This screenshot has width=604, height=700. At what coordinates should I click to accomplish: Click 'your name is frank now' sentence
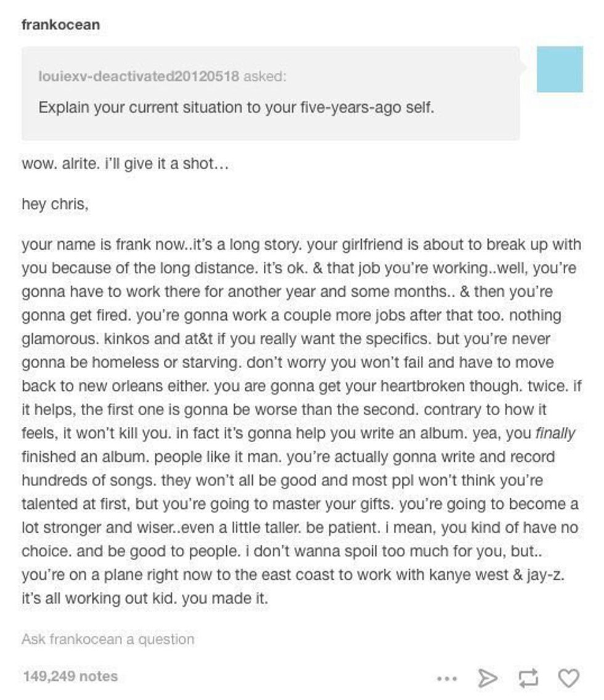point(97,245)
